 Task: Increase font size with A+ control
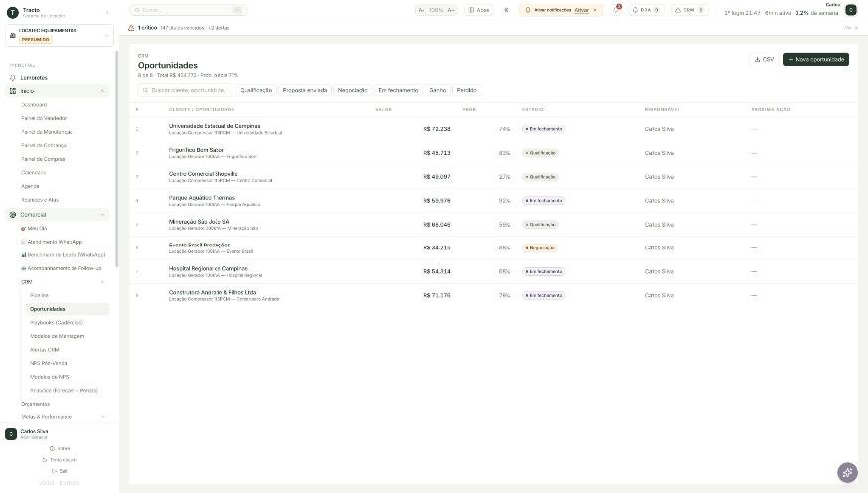pyautogui.click(x=451, y=10)
